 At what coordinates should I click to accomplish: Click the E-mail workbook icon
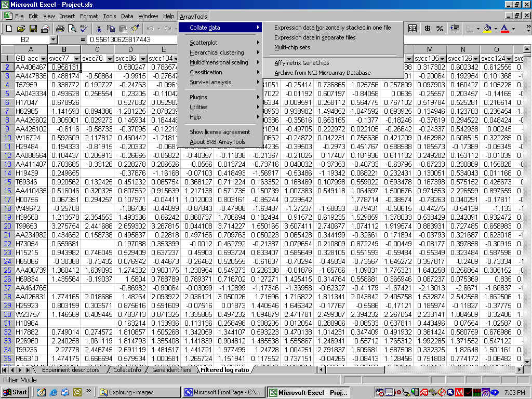(45, 29)
